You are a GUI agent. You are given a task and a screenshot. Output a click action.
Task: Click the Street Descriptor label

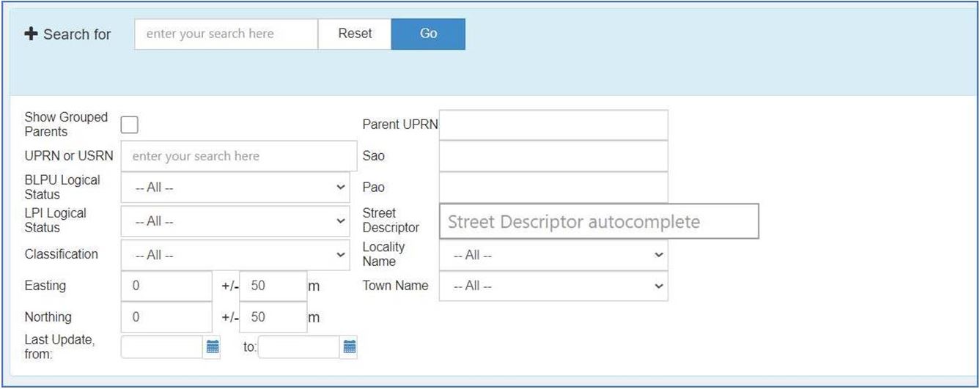coord(391,221)
